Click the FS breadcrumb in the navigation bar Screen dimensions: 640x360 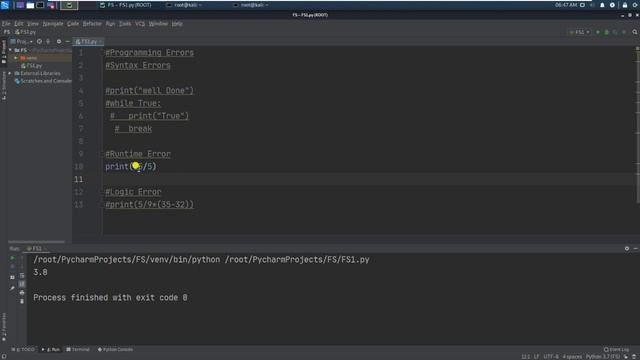[7, 32]
